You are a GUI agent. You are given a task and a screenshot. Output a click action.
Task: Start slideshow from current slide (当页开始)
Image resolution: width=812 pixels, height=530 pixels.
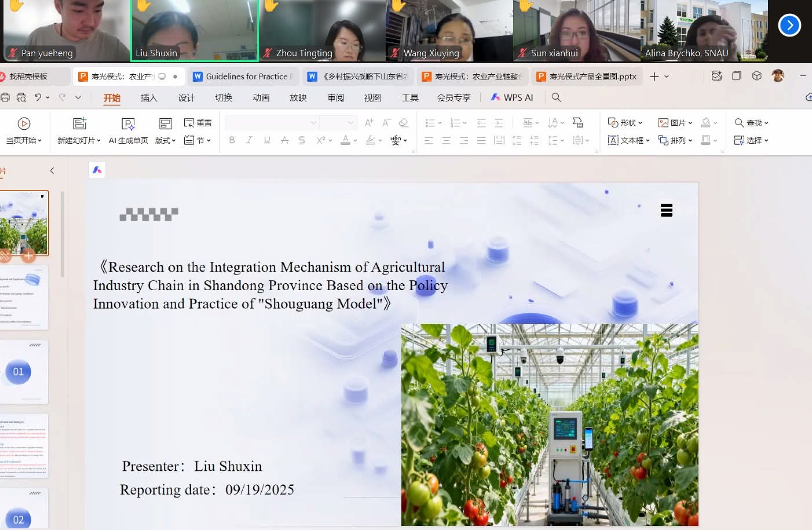(24, 130)
